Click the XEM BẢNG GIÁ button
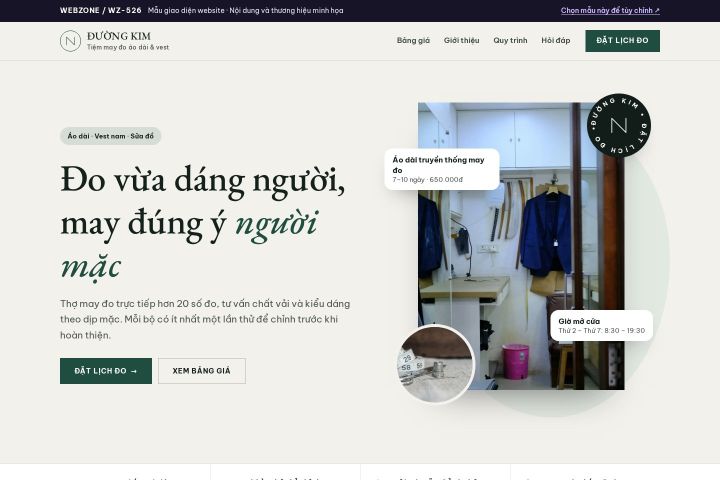 (202, 371)
